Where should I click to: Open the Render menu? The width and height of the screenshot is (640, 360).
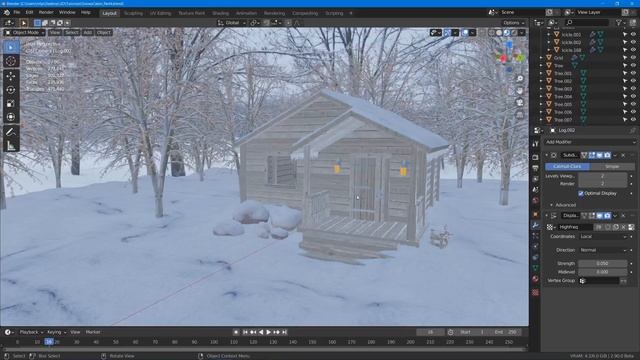coord(46,13)
